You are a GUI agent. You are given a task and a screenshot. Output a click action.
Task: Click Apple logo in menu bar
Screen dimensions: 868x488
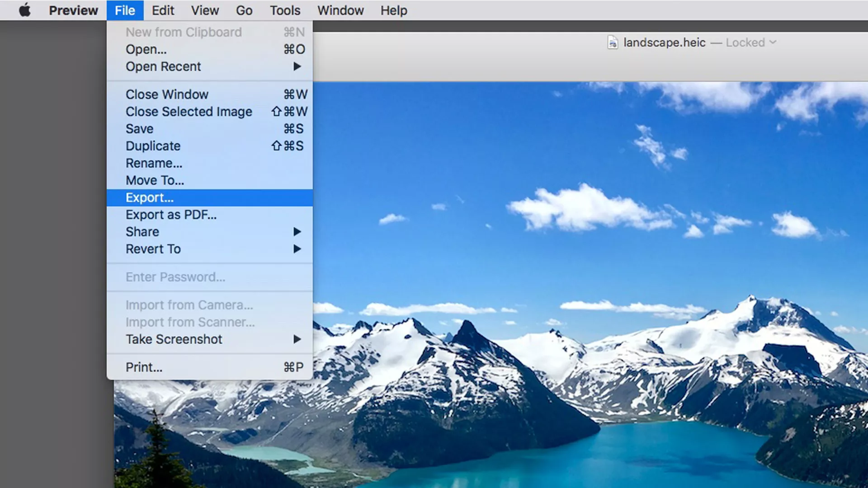pyautogui.click(x=24, y=10)
